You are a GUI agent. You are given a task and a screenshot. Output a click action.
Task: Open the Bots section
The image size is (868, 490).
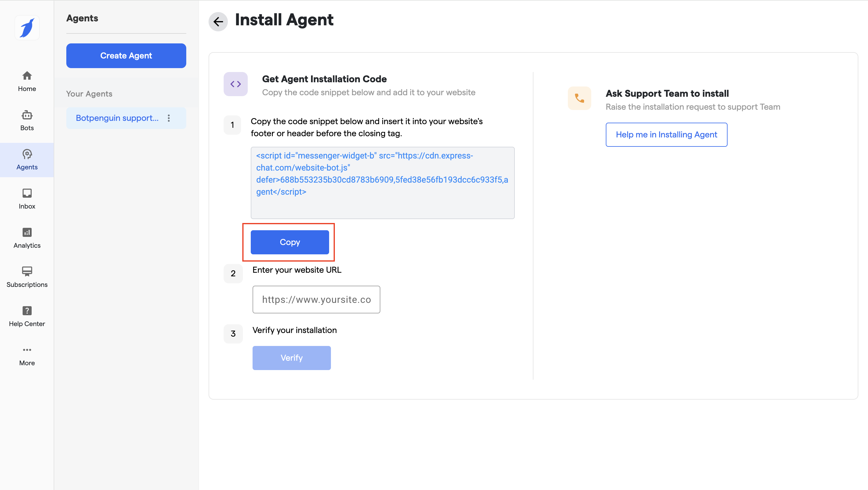pos(27,120)
